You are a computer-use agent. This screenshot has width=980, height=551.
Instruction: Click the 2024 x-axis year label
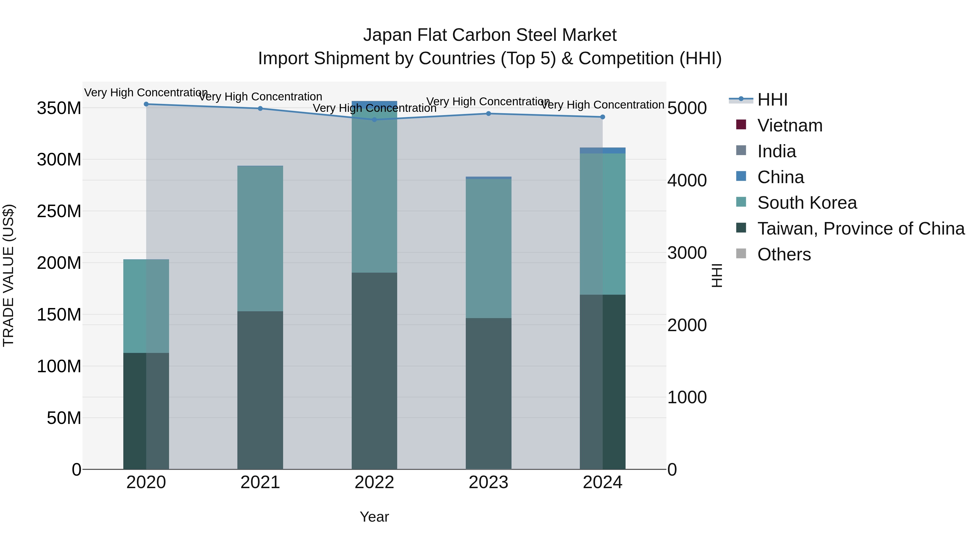click(x=603, y=482)
